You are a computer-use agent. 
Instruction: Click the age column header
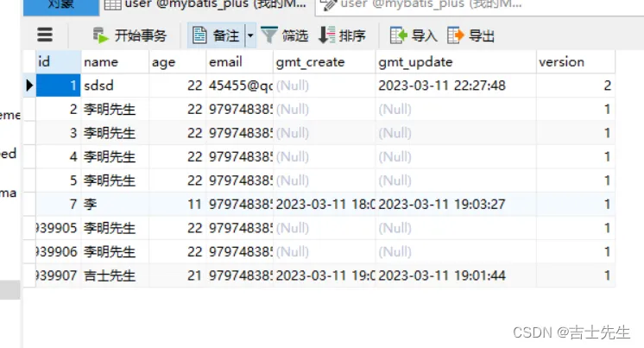click(178, 62)
